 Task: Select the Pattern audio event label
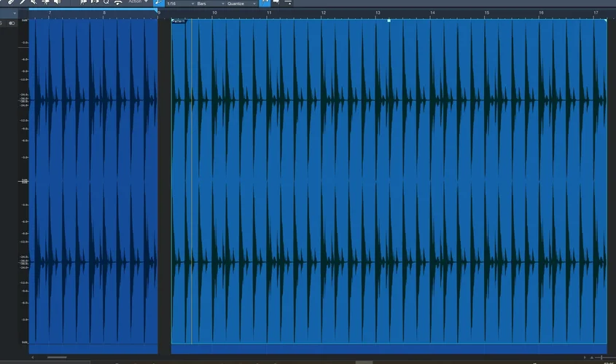tap(179, 21)
